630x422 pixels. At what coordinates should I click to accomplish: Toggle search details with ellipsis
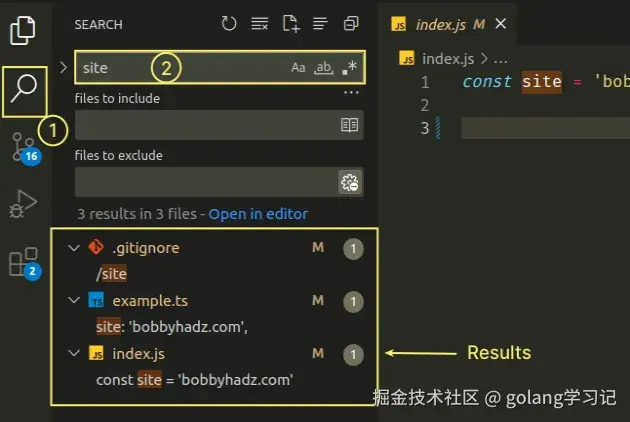[x=351, y=92]
